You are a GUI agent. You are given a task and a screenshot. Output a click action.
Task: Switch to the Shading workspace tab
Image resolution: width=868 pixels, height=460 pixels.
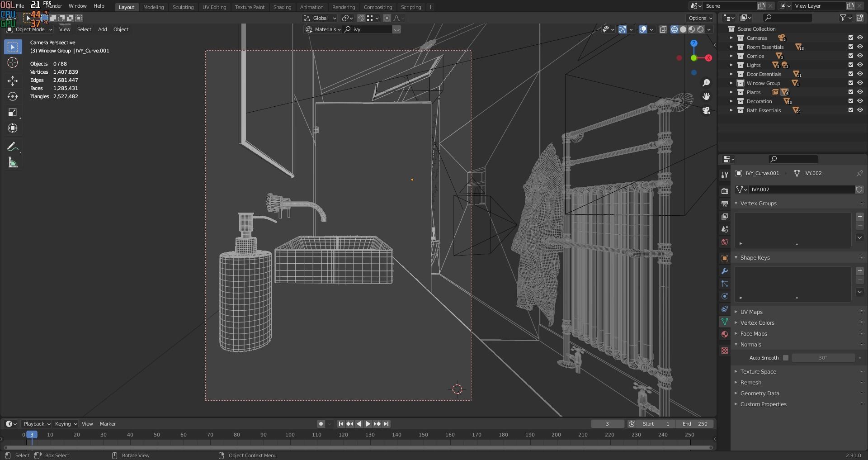coord(282,7)
